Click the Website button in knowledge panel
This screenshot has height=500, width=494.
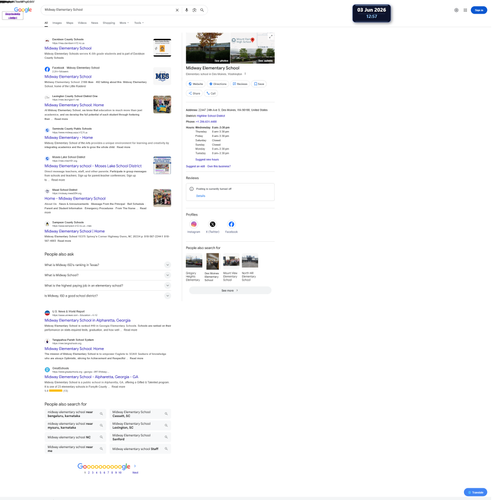pos(197,84)
